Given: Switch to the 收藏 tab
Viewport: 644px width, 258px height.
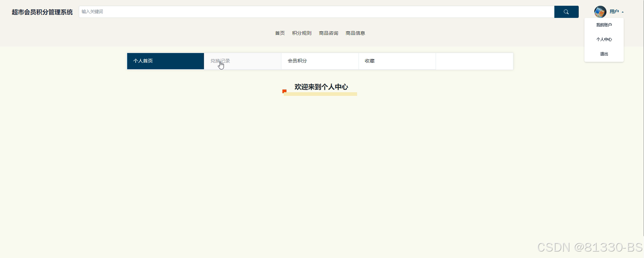Looking at the screenshot, I should point(397,61).
